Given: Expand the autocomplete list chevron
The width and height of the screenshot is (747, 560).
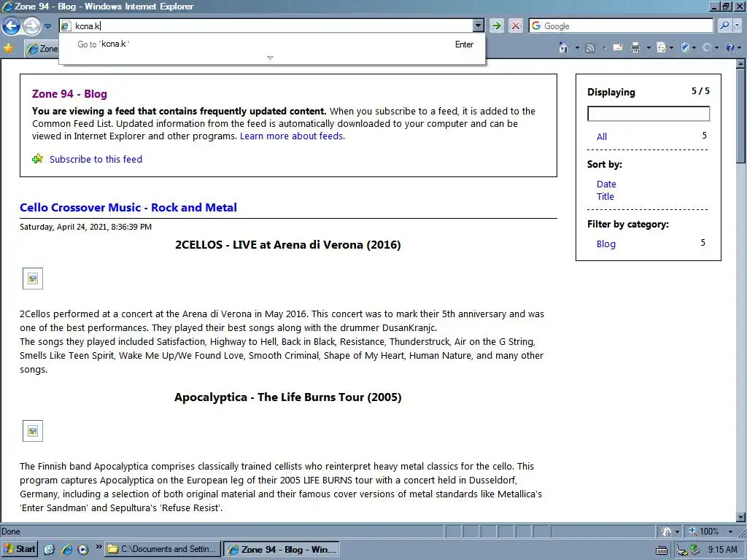Looking at the screenshot, I should click(x=270, y=58).
